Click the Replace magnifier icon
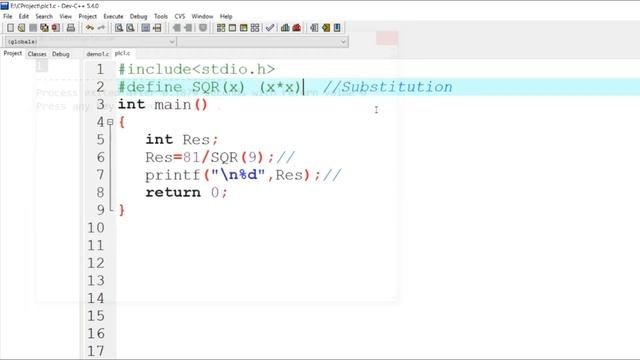 click(x=130, y=28)
